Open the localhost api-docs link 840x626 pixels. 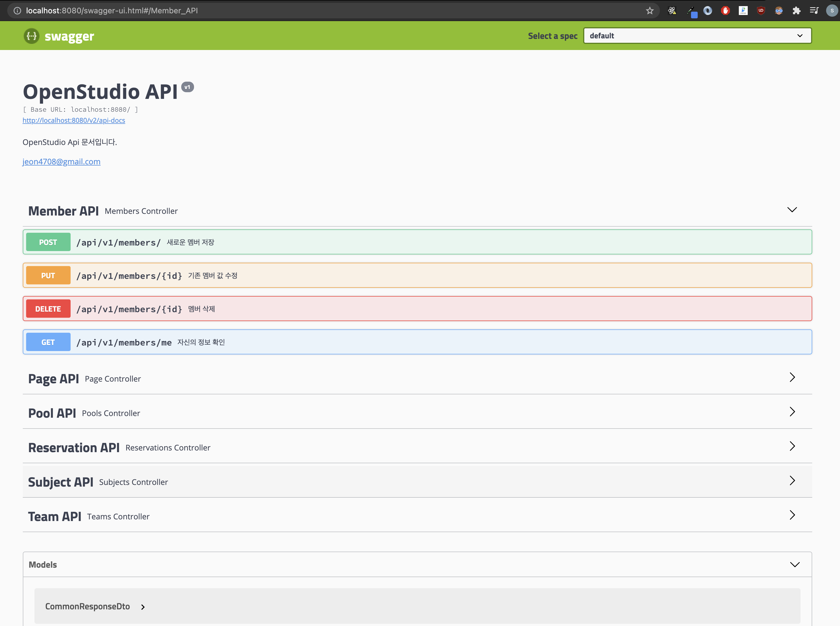click(74, 120)
